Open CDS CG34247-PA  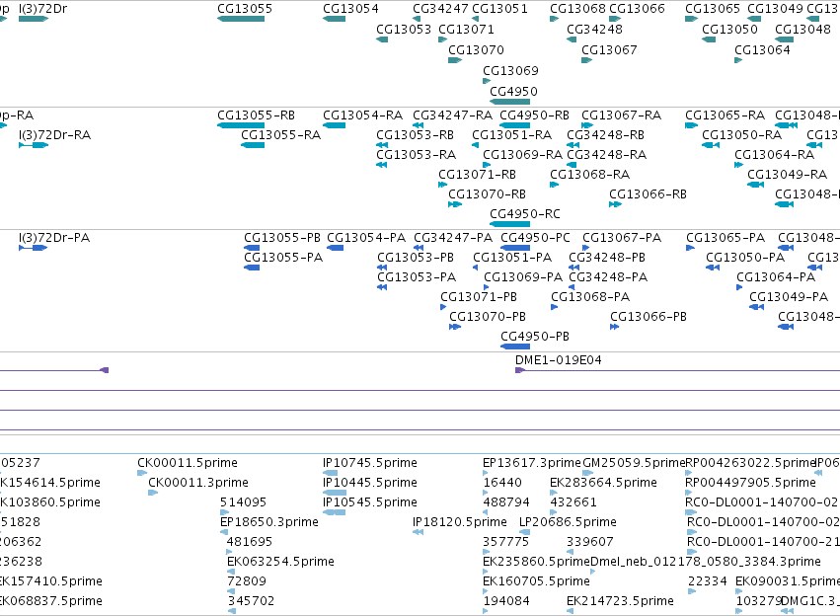[453, 238]
